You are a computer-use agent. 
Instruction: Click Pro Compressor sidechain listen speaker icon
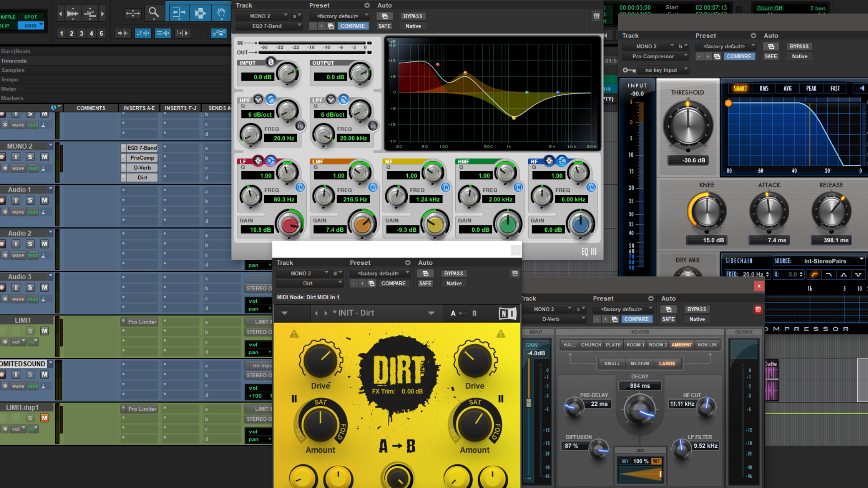(861, 89)
